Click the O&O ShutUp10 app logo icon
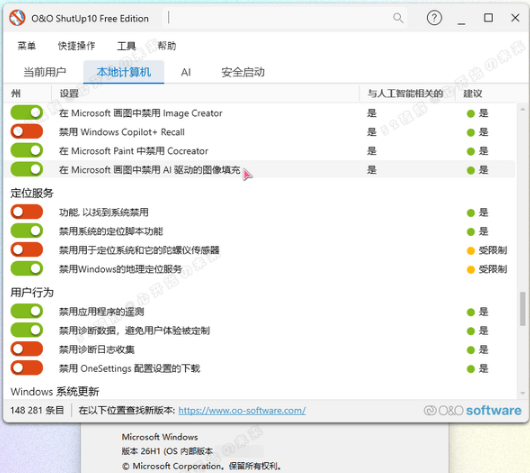Screen dimensions: 530x473 [x=17, y=18]
